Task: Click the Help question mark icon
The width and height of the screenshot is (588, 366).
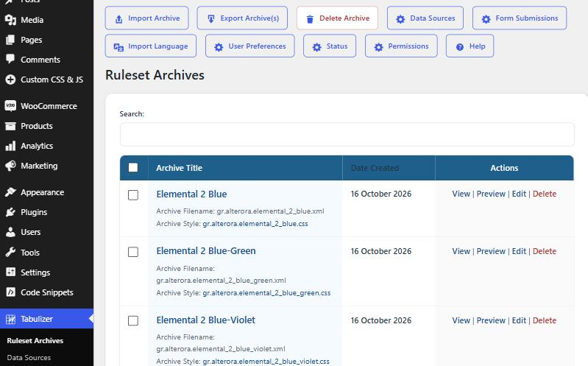Action: coord(460,47)
